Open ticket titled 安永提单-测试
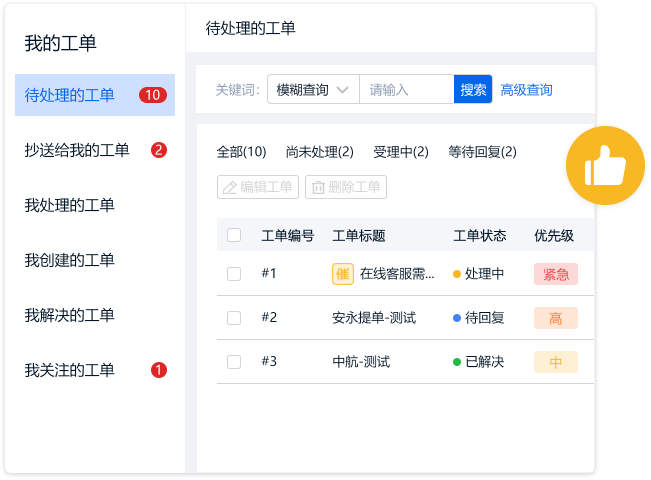This screenshot has height=480, width=651. (x=373, y=318)
